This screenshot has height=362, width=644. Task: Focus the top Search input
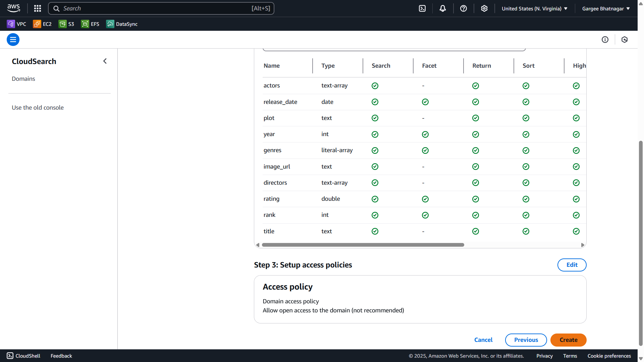[x=161, y=8]
